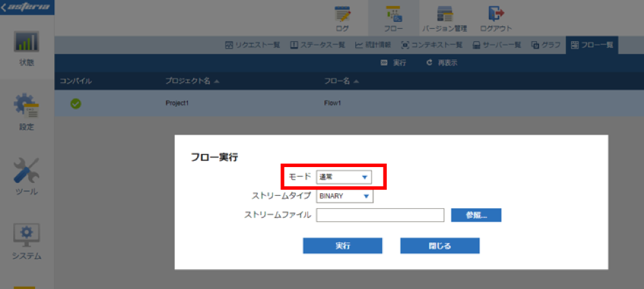Image resolution: width=644 pixels, height=289 pixels.
Task: Switch to the リクエスト一覧 tab
Action: tap(252, 45)
